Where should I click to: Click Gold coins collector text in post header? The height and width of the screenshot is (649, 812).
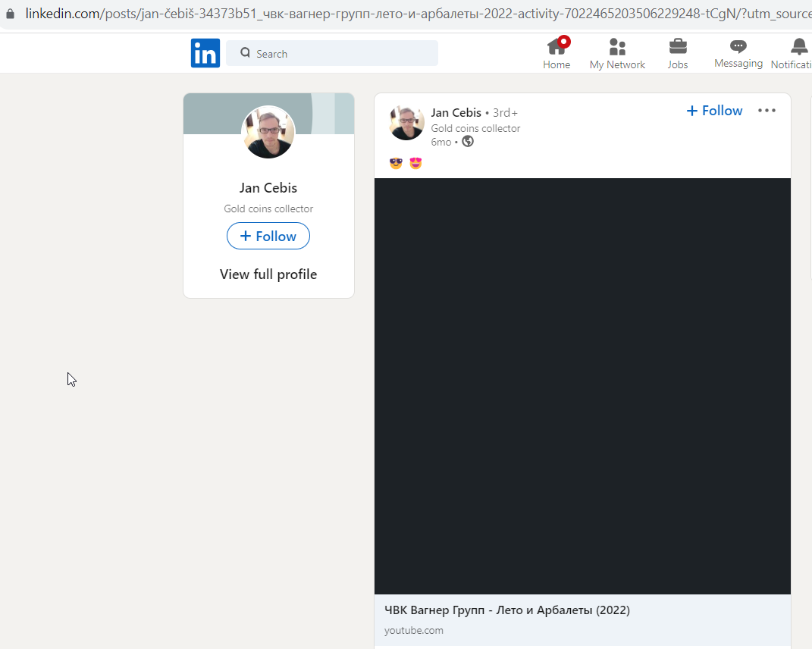tap(475, 128)
